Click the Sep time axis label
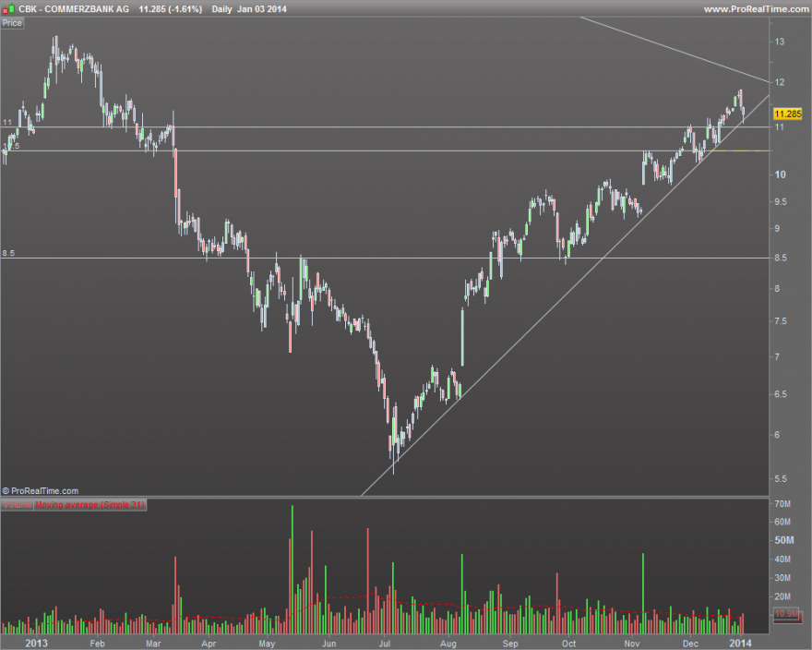 (x=510, y=644)
